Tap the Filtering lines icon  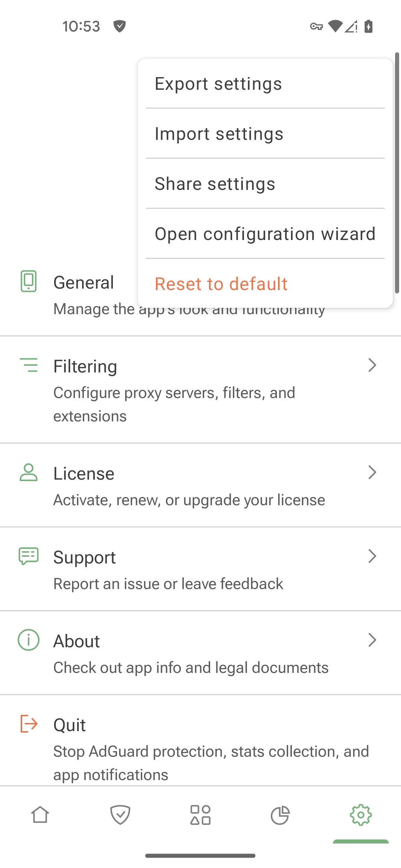[29, 365]
